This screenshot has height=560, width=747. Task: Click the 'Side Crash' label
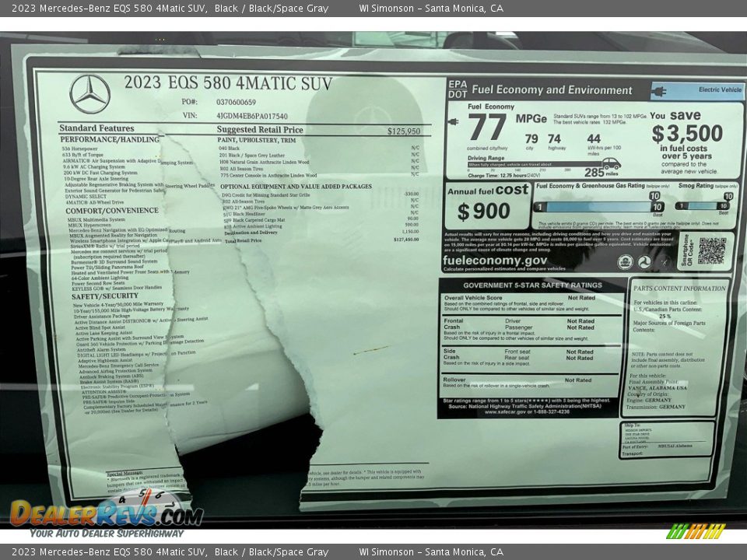[x=451, y=355]
